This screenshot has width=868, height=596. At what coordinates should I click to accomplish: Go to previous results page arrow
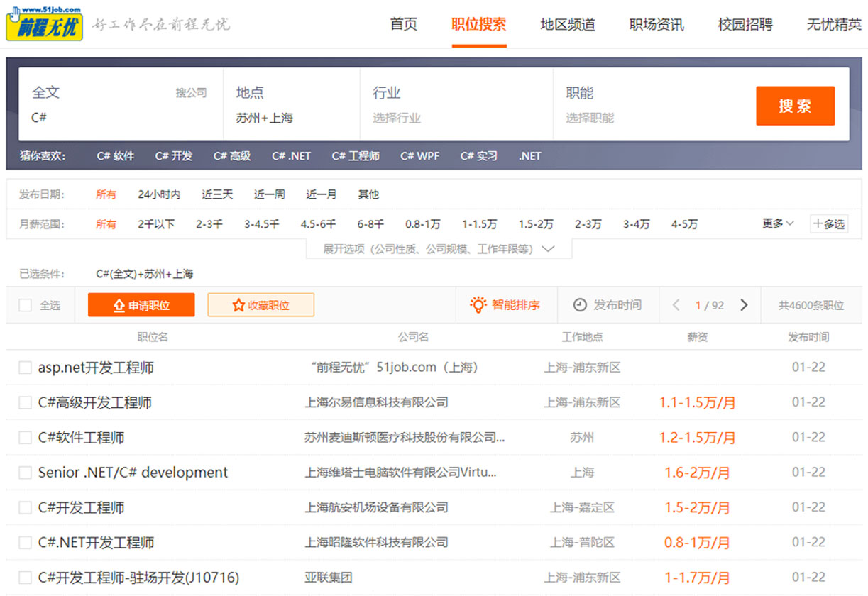click(676, 305)
